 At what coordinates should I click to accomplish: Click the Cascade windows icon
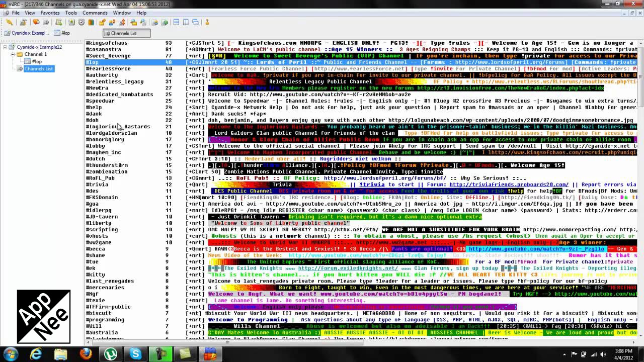pos(195,22)
